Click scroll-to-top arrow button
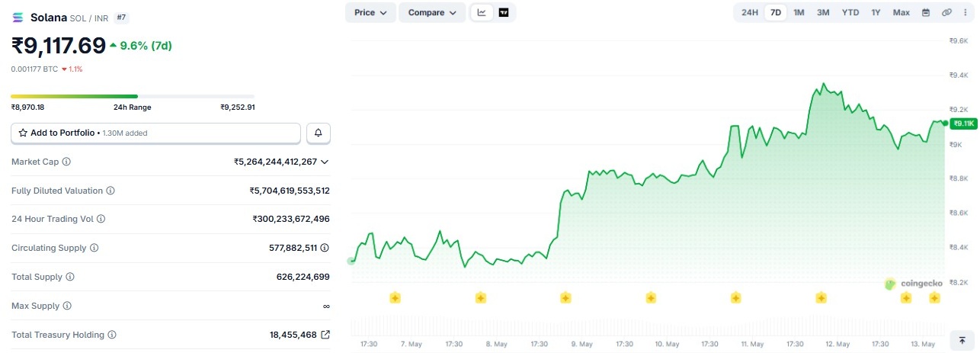Screen dimensions: 980x353 tap(962, 340)
